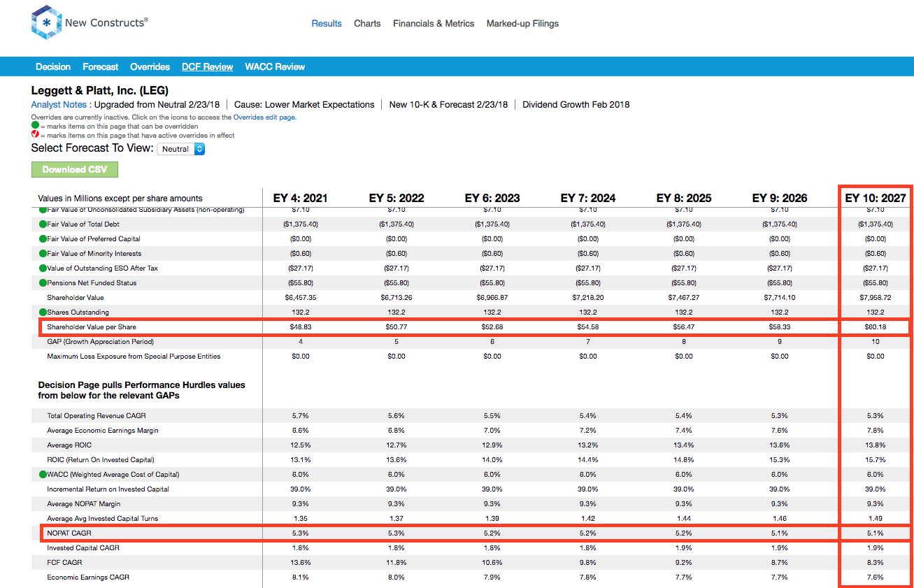Click Maximum Loss Exposure from Special Purpose Entities label
This screenshot has width=914, height=588.
[134, 357]
